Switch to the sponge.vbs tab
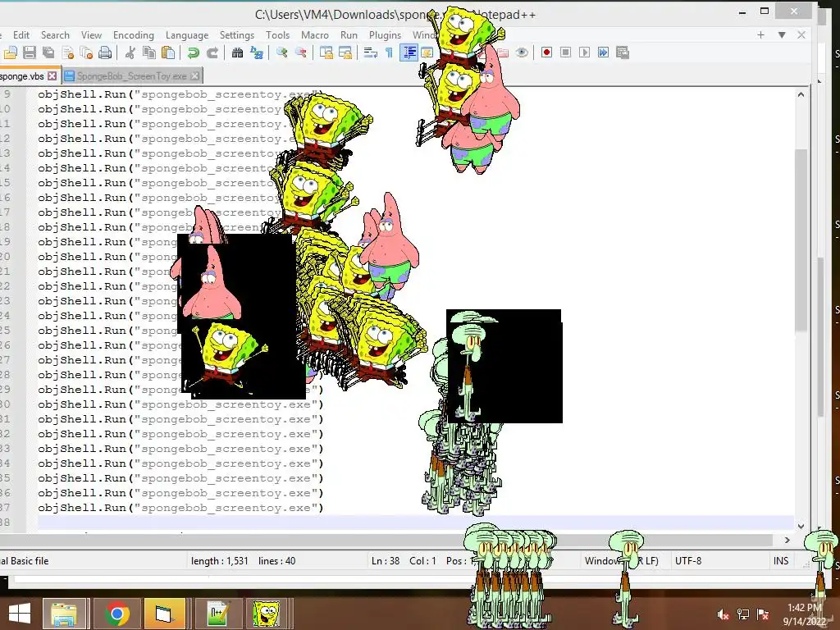 (x=21, y=76)
